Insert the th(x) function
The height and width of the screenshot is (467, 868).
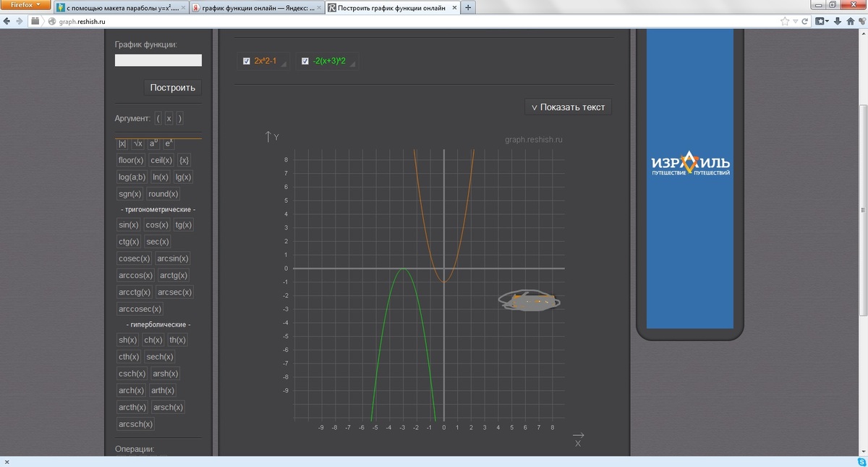point(177,340)
